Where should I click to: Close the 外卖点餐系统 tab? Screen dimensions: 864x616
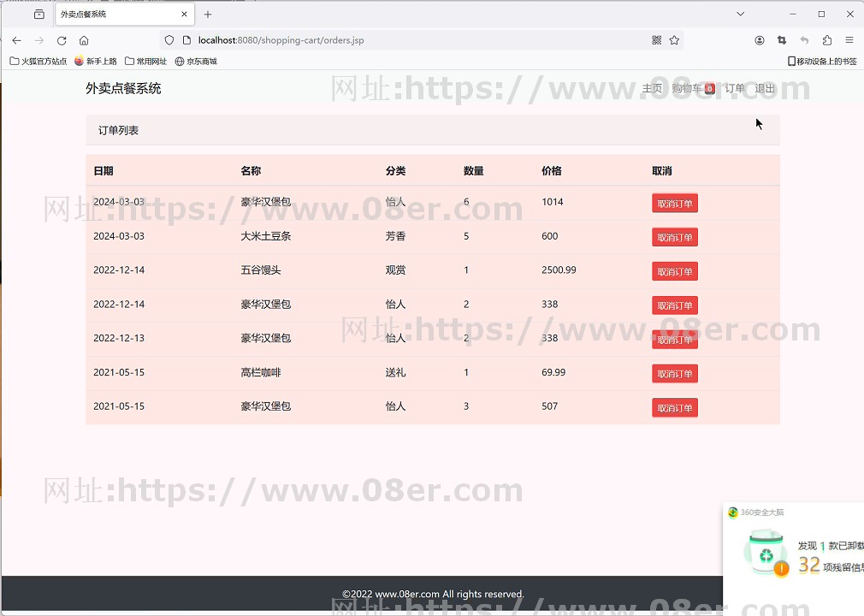185,15
